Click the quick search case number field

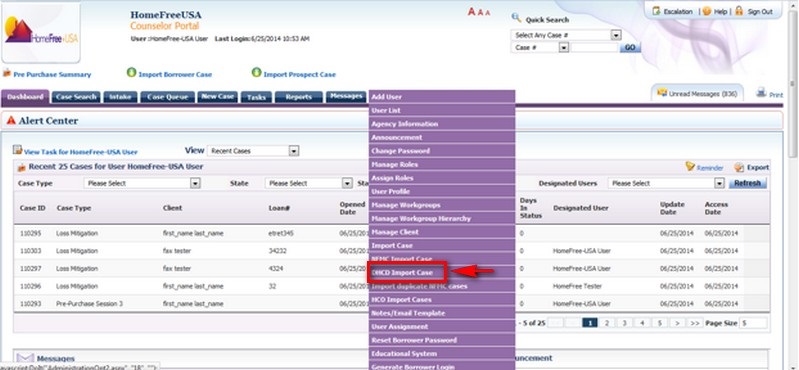(x=594, y=47)
